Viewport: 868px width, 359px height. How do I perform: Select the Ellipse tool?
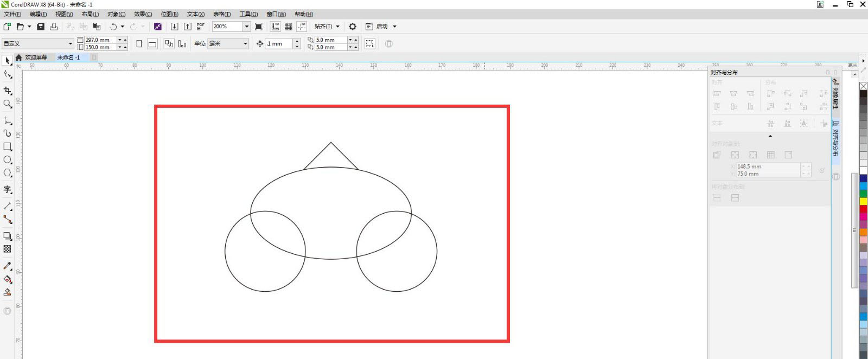coord(8,160)
